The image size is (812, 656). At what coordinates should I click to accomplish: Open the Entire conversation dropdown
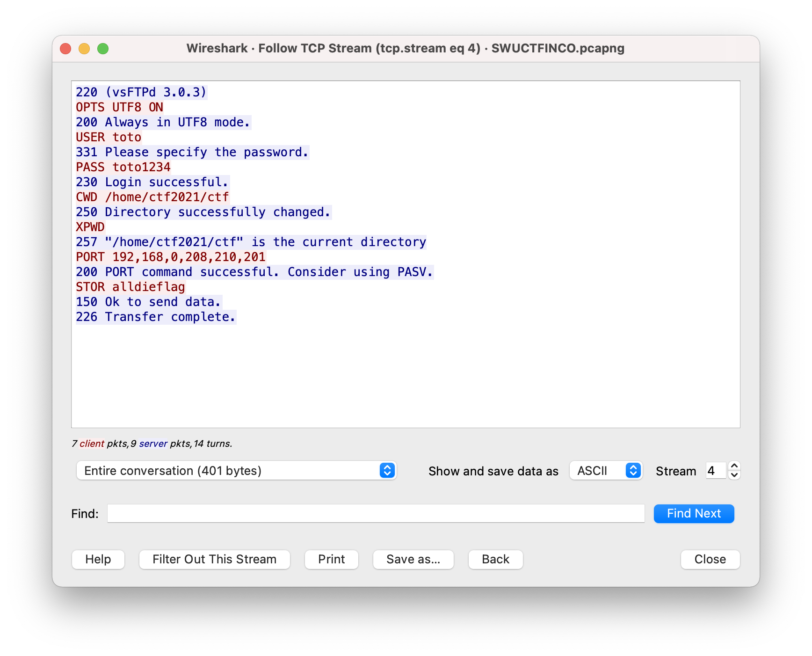click(x=236, y=470)
